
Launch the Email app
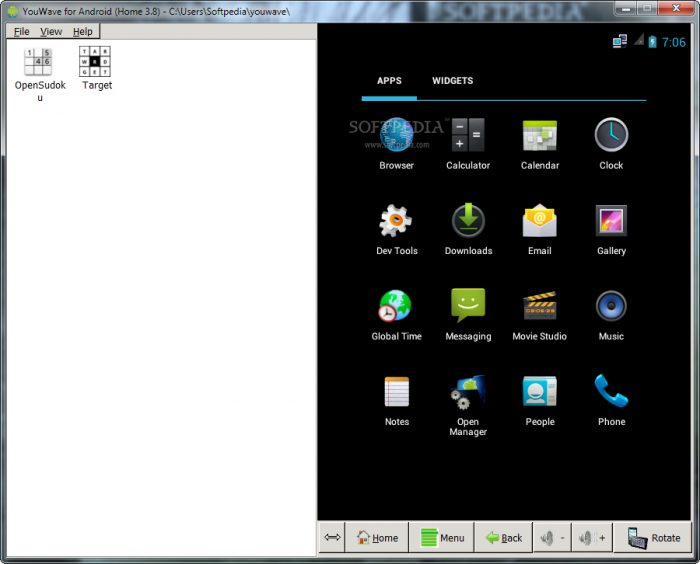click(x=540, y=221)
